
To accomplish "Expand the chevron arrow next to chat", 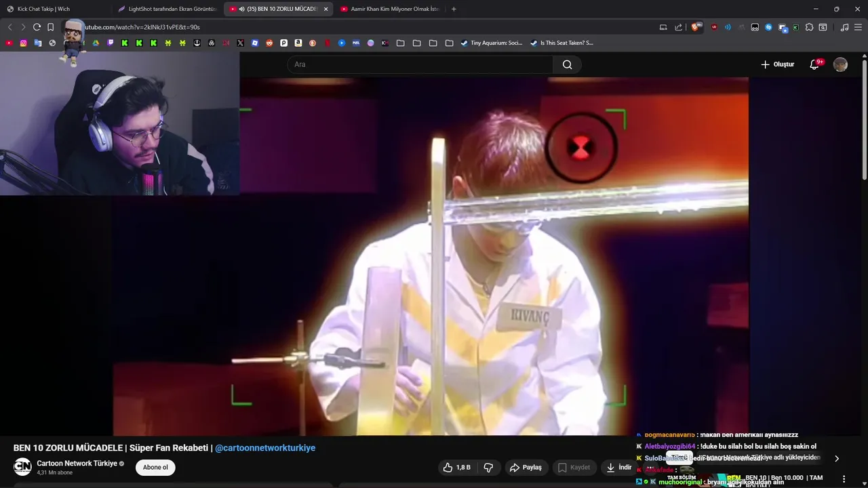I will pos(836,459).
